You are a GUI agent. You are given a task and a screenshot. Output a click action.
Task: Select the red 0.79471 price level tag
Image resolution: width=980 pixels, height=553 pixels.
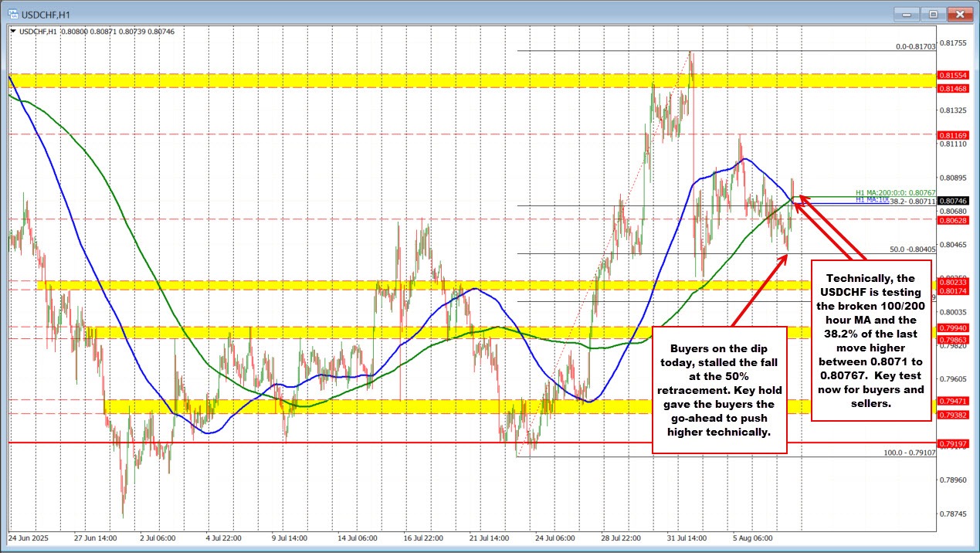952,401
